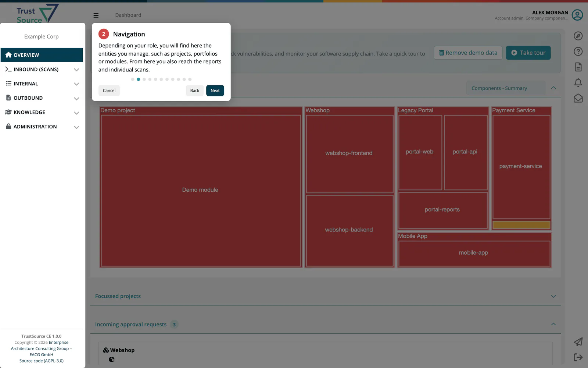588x368 pixels.
Task: Select the mobile-app treemap tile
Action: (x=474, y=253)
